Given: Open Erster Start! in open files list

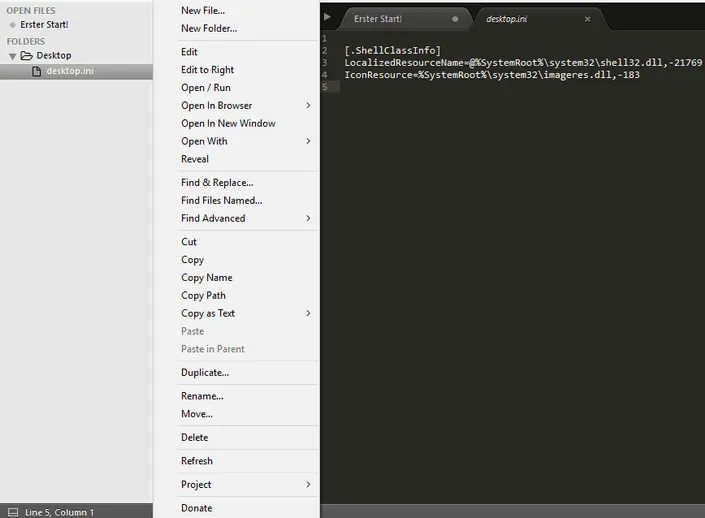Looking at the screenshot, I should [44, 25].
